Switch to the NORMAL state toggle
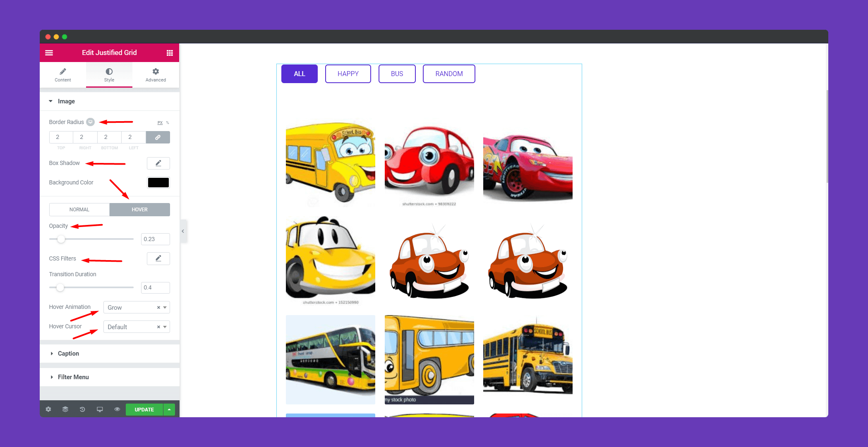The image size is (868, 447). [79, 210]
